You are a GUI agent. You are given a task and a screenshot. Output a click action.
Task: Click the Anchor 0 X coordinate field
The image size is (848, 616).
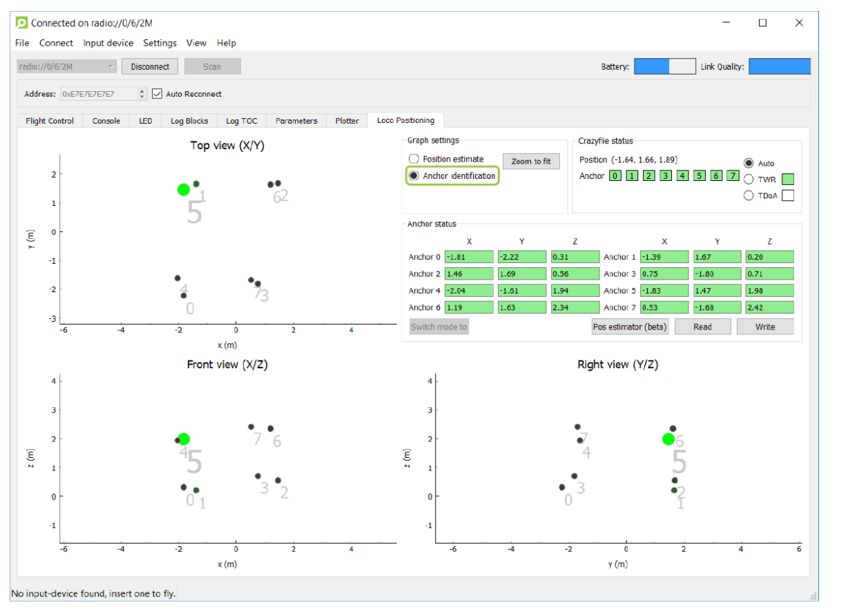[469, 257]
